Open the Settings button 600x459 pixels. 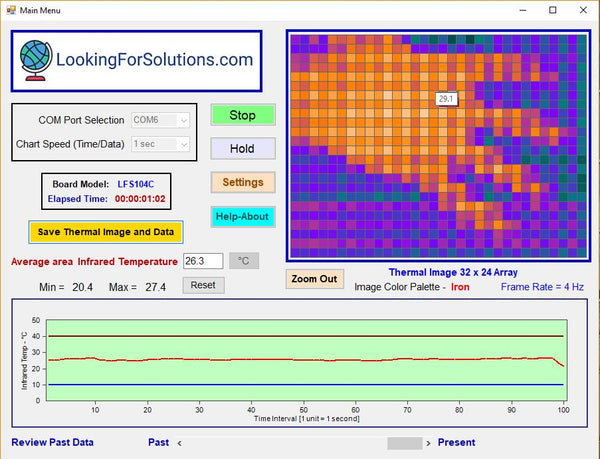(243, 182)
